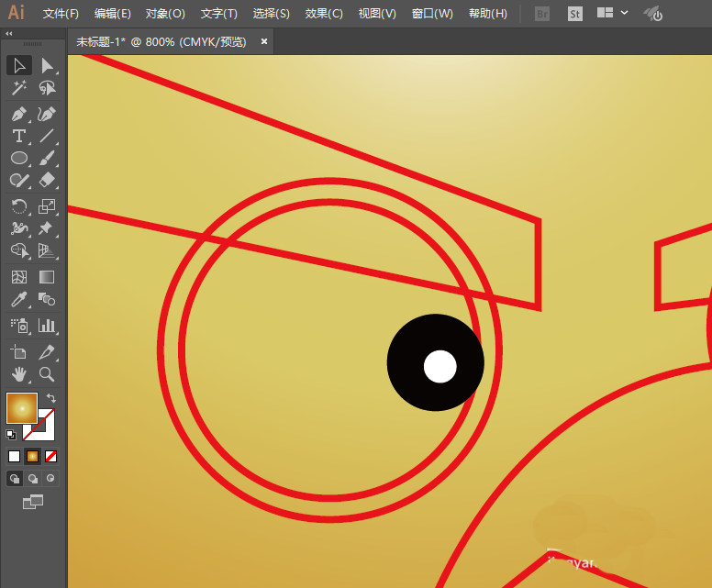This screenshot has height=588, width=712.
Task: Set paint to None
Action: (50, 456)
